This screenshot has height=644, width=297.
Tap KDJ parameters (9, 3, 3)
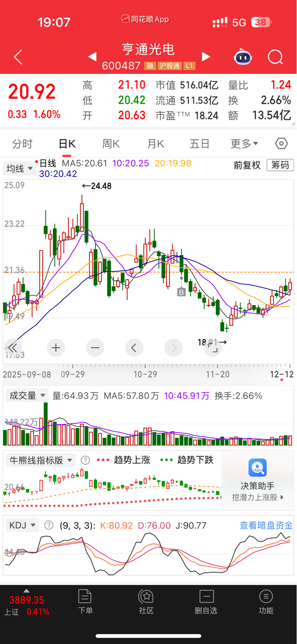78,526
